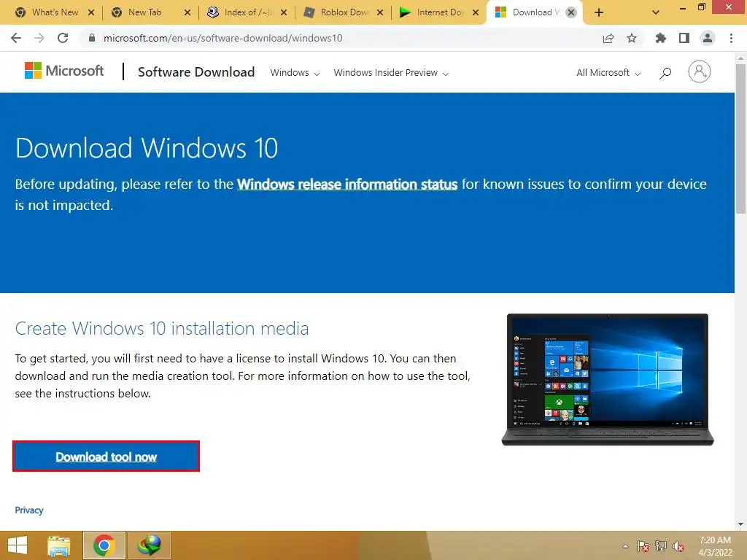Go back to the previous page
Image resolution: width=747 pixels, height=560 pixels.
point(16,38)
